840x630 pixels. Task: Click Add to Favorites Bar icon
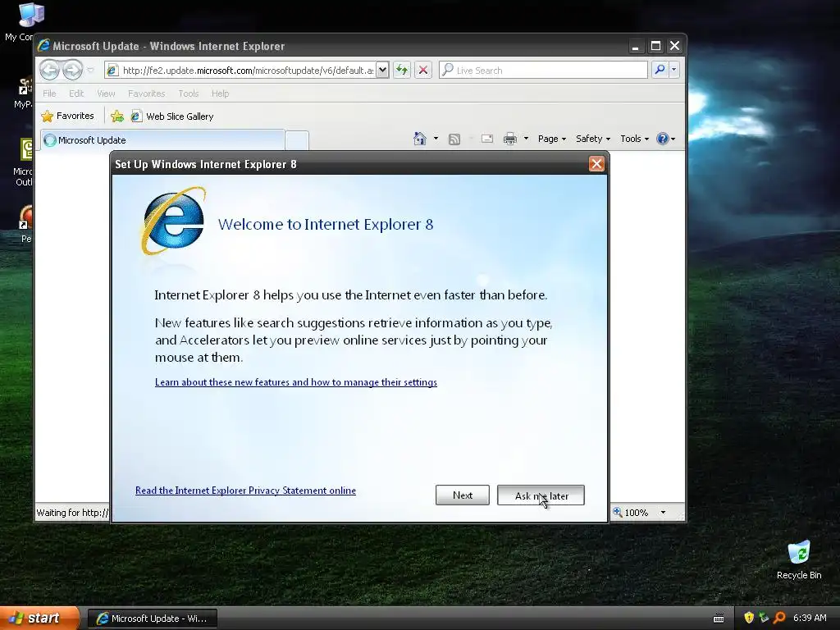click(117, 116)
